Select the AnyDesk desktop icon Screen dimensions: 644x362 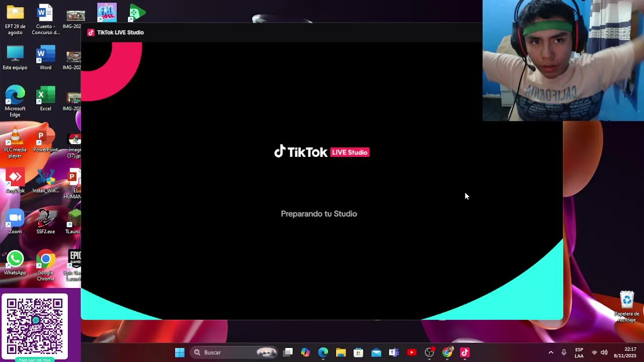(x=15, y=182)
